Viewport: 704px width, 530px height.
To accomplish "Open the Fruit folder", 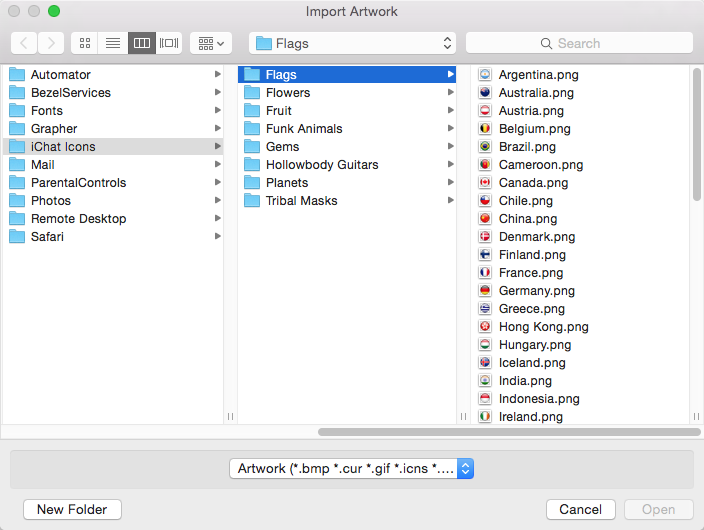I will pos(347,110).
